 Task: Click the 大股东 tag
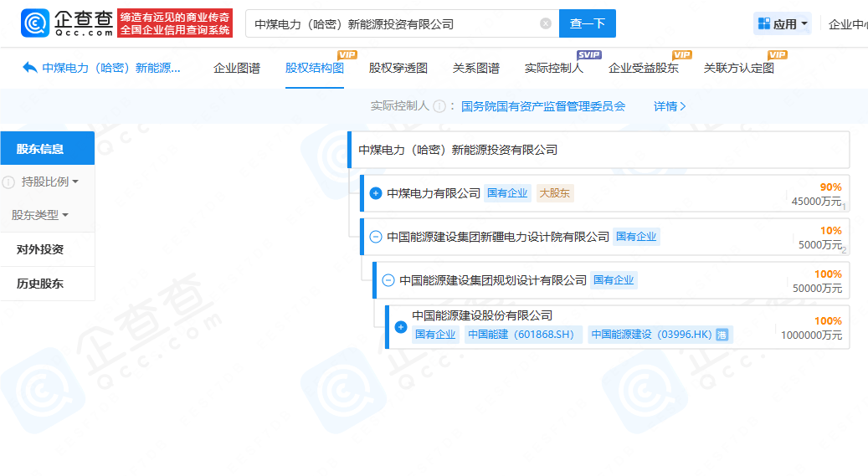pyautogui.click(x=555, y=193)
